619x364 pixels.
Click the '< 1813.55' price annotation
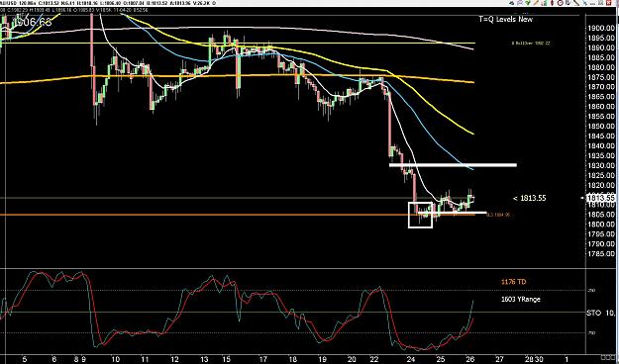(530, 198)
